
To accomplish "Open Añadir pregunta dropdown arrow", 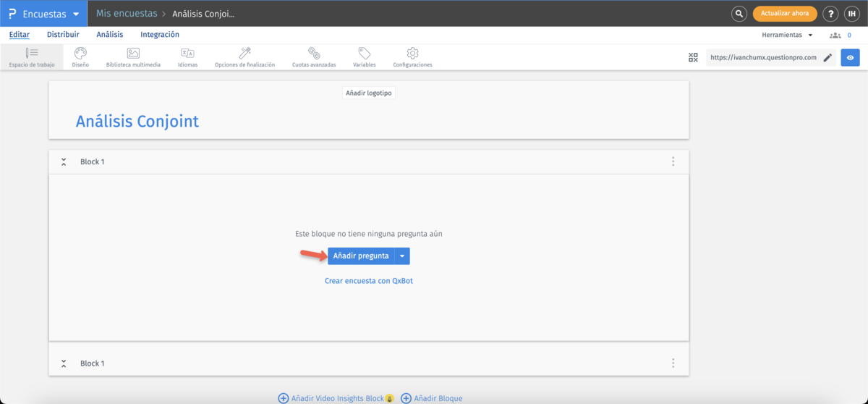I will point(403,256).
